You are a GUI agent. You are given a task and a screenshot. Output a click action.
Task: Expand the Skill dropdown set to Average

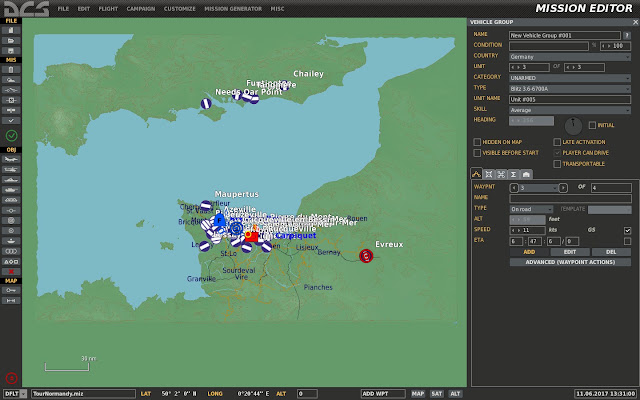[x=570, y=110]
